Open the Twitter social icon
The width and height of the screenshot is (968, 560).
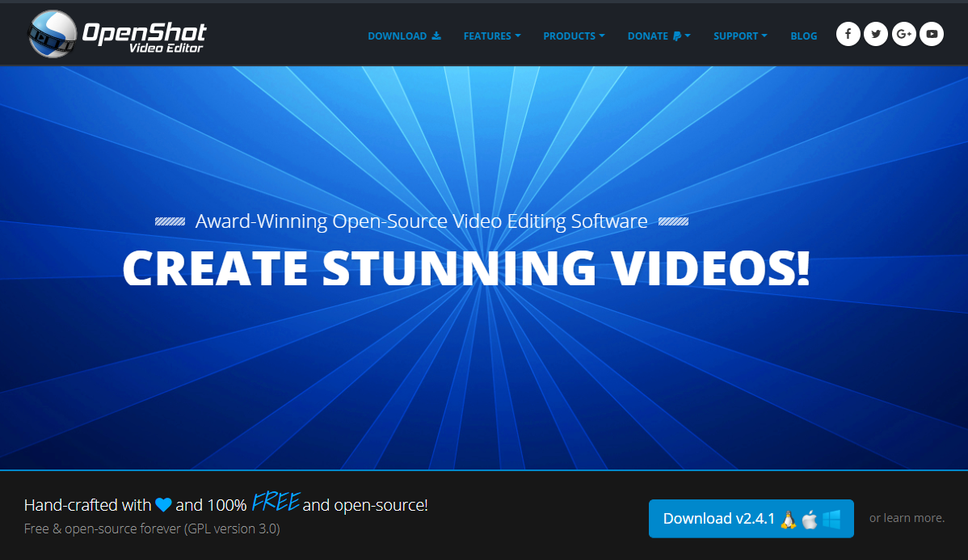[x=875, y=34]
